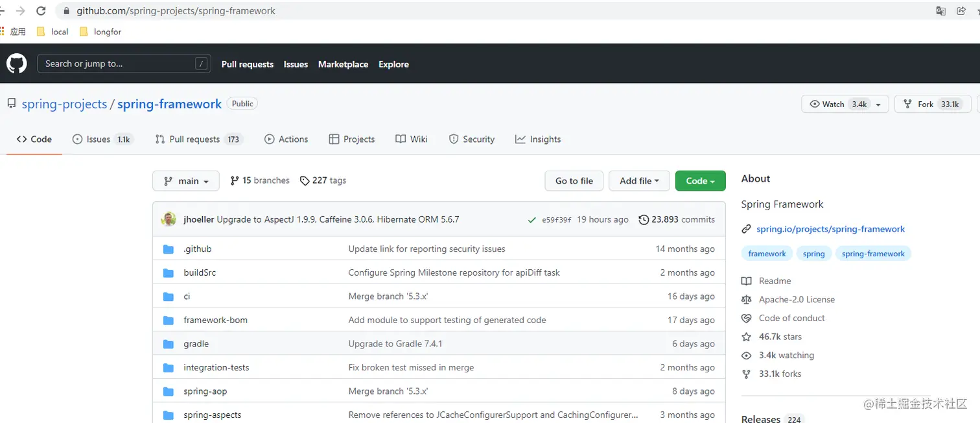980x423 pixels.
Task: Click the scale icon next to Apache-2.0 License
Action: point(747,300)
